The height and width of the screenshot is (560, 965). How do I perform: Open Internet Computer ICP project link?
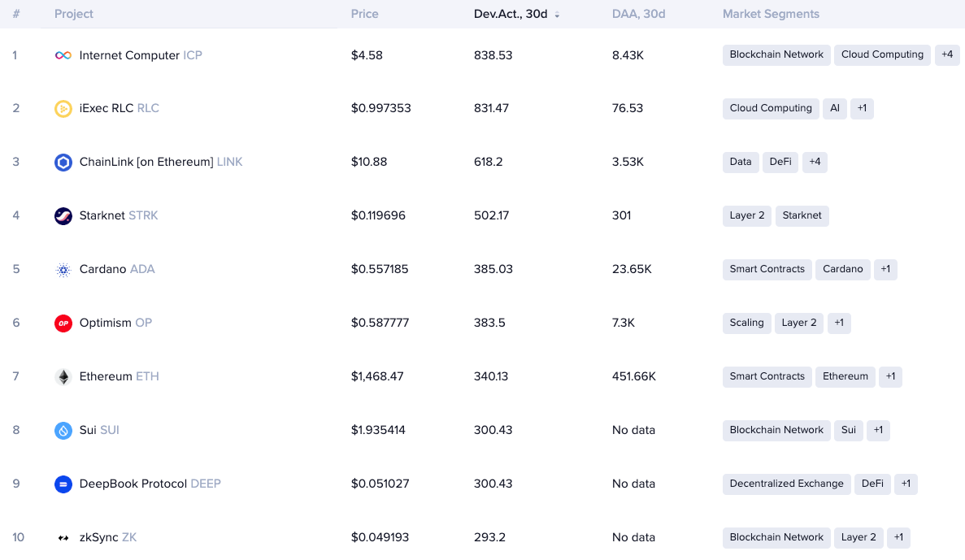pos(141,55)
